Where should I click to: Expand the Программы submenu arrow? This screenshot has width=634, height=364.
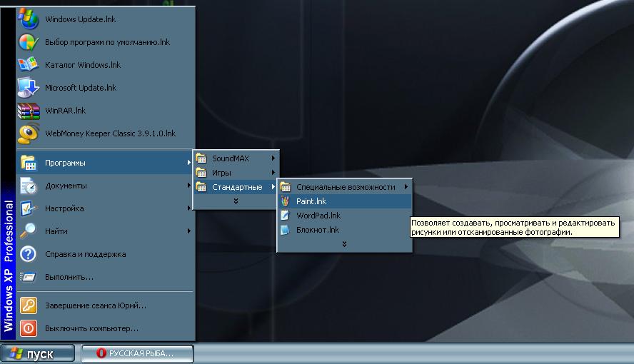(x=188, y=163)
